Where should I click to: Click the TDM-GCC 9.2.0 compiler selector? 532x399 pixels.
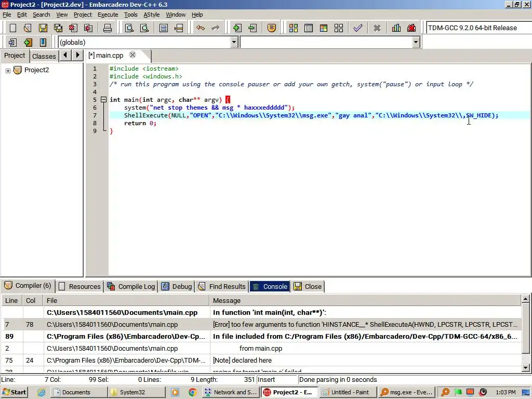click(478, 28)
